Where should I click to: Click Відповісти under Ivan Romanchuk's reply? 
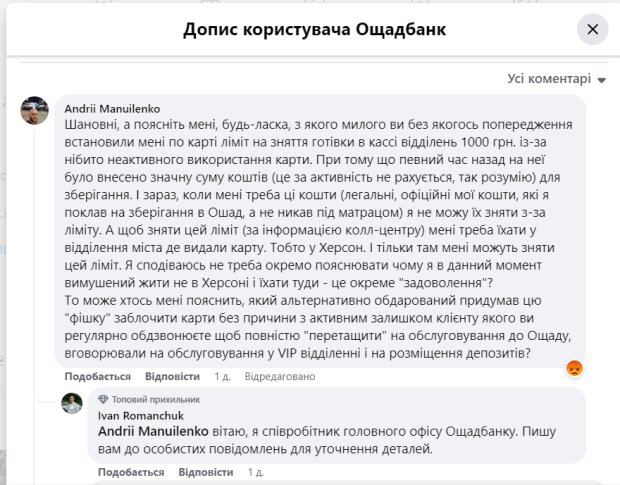click(206, 472)
